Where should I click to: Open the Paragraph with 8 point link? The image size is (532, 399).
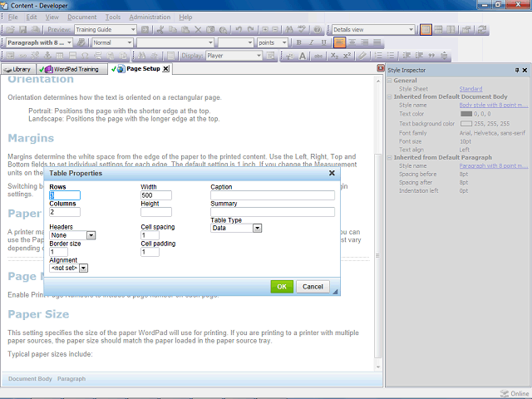click(x=494, y=166)
